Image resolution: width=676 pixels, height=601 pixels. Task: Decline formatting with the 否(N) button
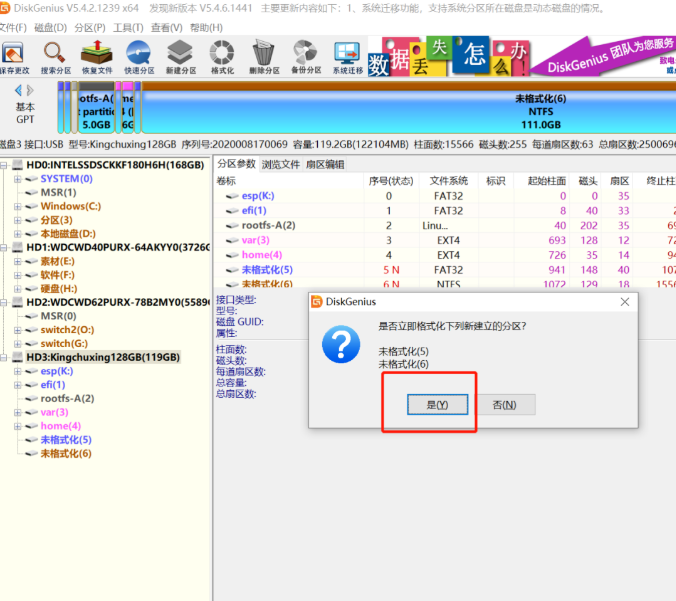click(504, 404)
